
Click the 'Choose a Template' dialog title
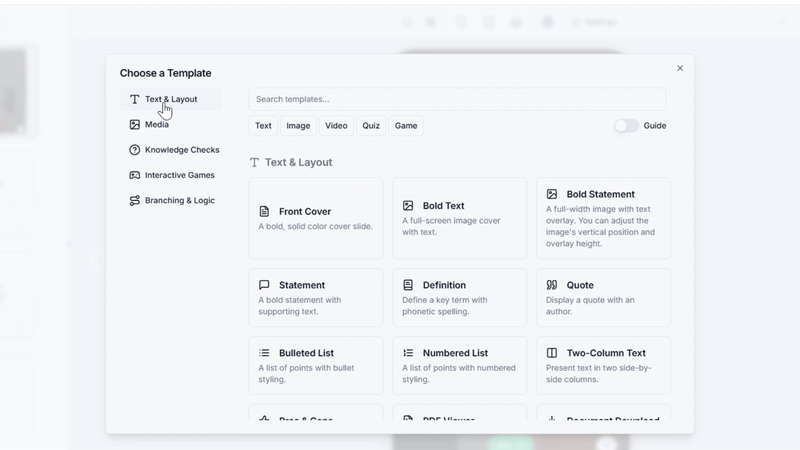tap(165, 73)
